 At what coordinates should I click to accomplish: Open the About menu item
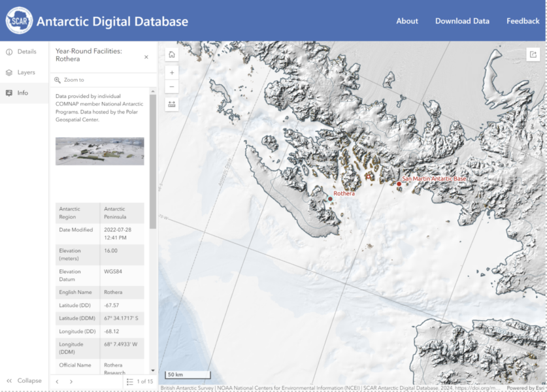click(406, 21)
